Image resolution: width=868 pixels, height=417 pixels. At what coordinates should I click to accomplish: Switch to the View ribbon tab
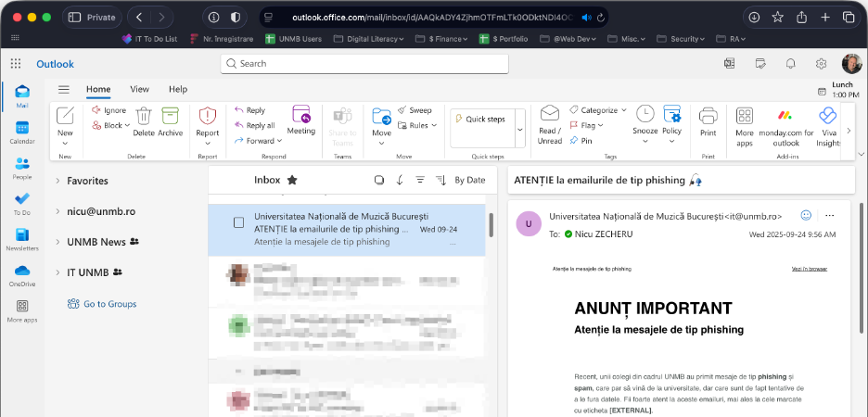(139, 90)
